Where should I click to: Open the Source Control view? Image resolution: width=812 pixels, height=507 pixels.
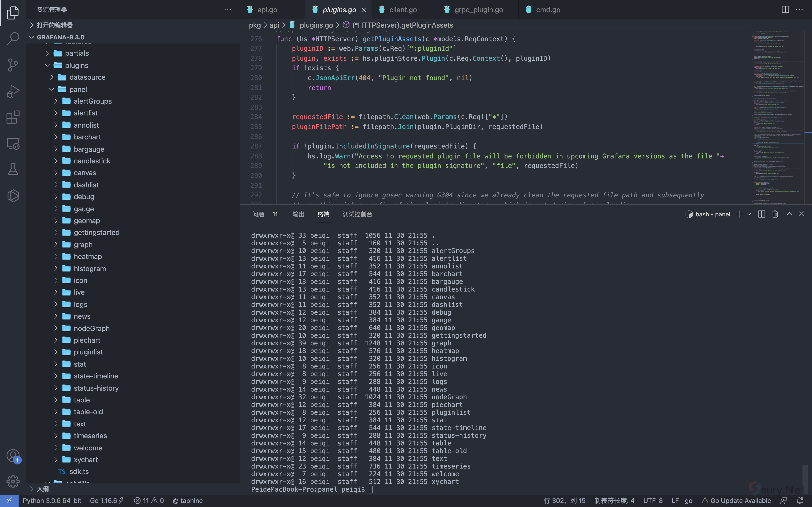coord(13,65)
